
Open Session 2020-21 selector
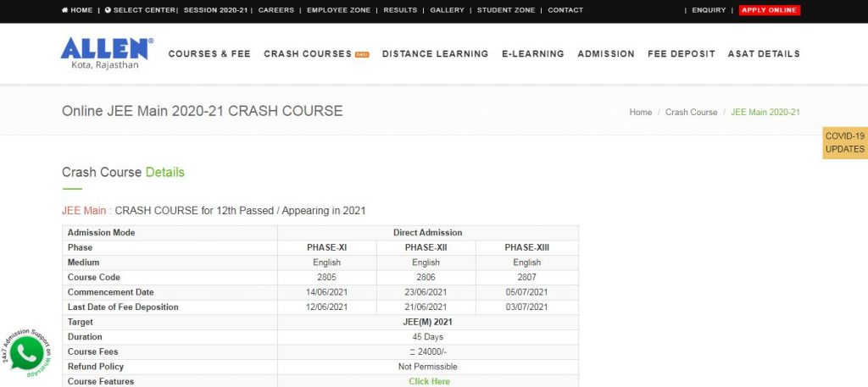pyautogui.click(x=215, y=10)
